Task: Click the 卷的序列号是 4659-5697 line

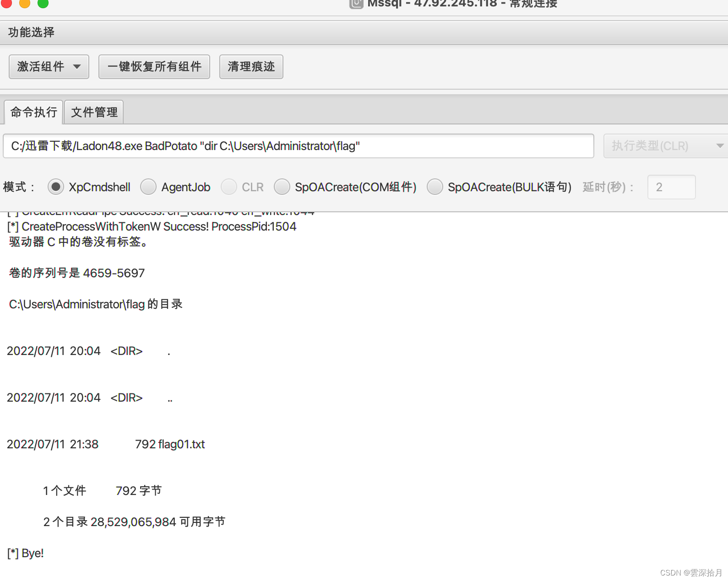Action: pyautogui.click(x=77, y=273)
